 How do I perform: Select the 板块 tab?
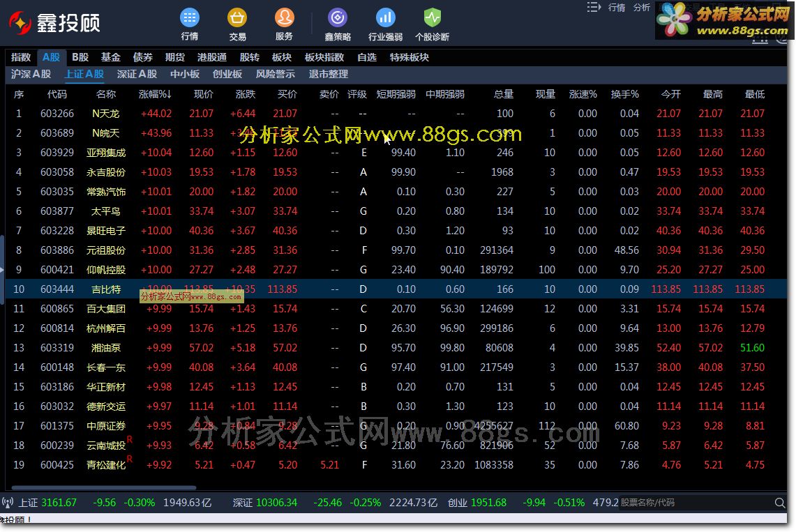[282, 57]
